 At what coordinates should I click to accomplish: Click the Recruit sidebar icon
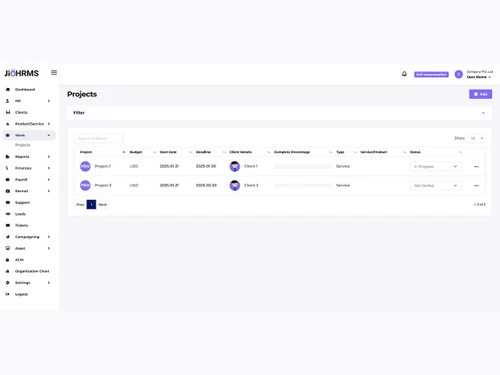pos(8,191)
